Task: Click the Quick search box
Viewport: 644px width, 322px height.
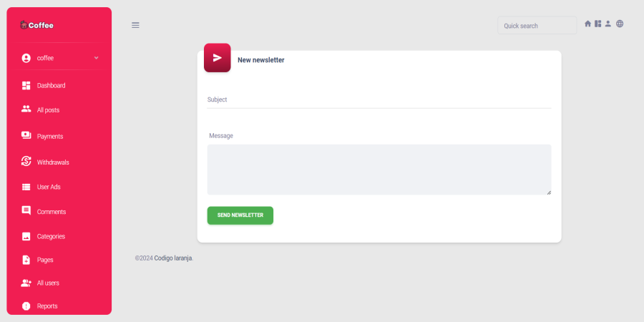Action: pos(536,26)
